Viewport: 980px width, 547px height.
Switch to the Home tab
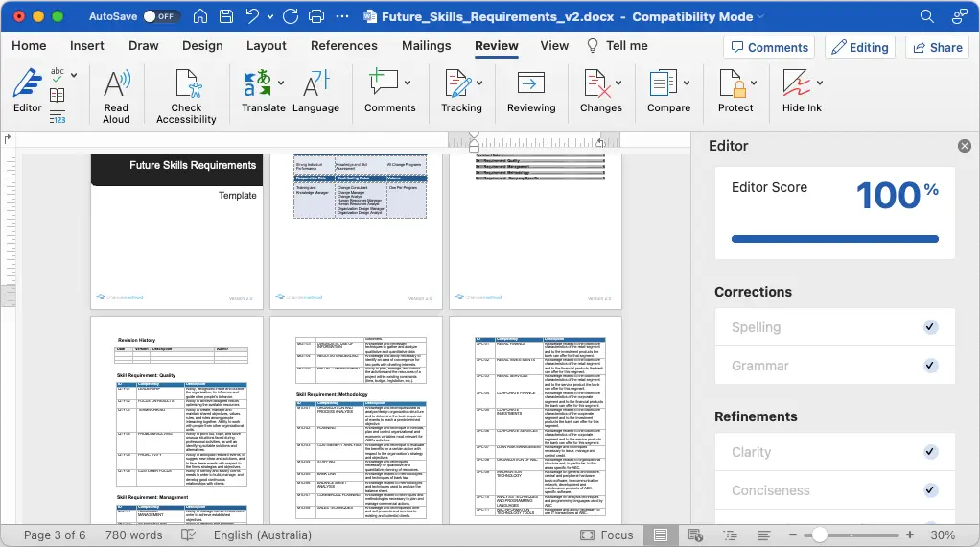tap(29, 46)
